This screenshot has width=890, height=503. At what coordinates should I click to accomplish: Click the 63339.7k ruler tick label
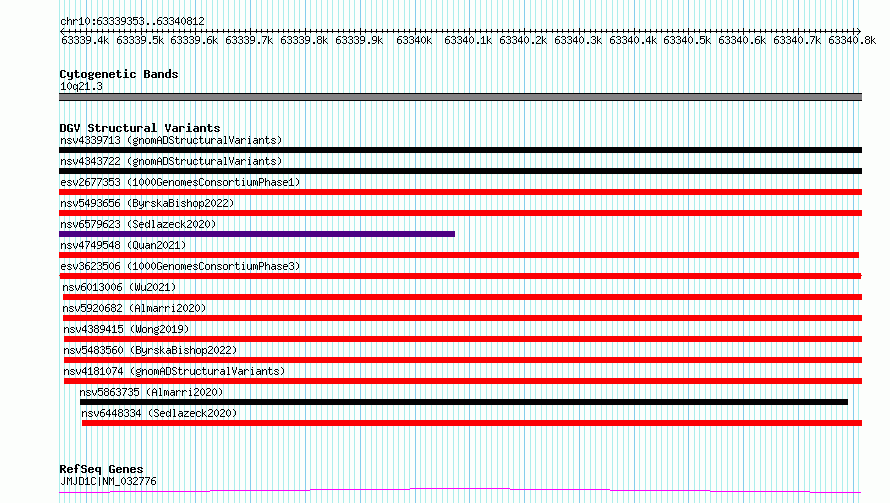tap(249, 40)
